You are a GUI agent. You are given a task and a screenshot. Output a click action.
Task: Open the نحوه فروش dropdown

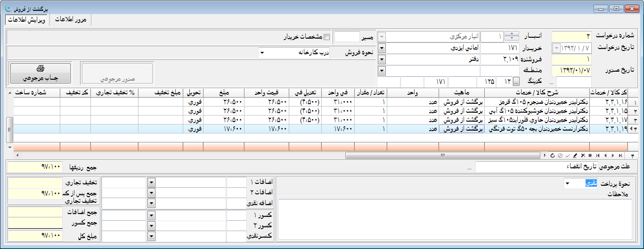coord(262,53)
